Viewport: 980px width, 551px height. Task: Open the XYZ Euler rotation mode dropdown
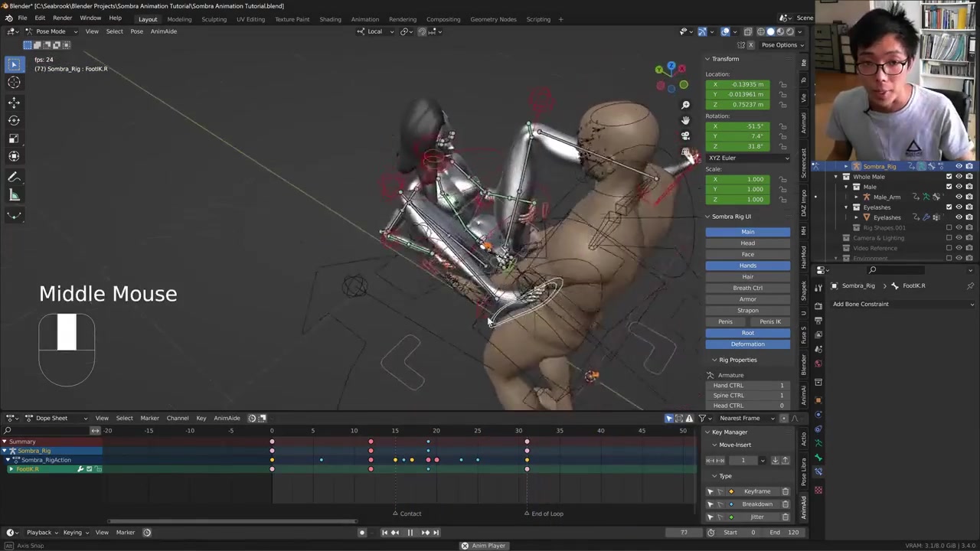point(747,158)
